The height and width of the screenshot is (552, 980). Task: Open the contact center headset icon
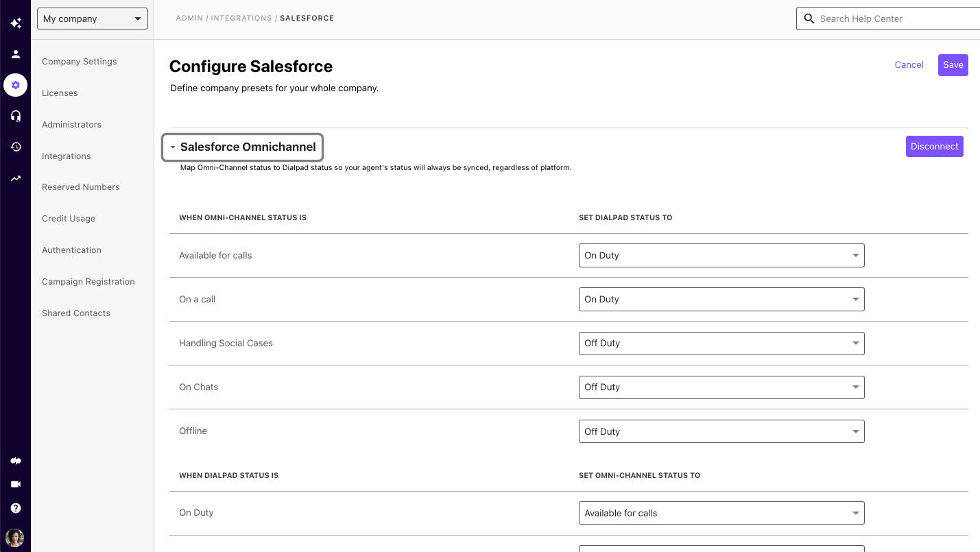15,116
